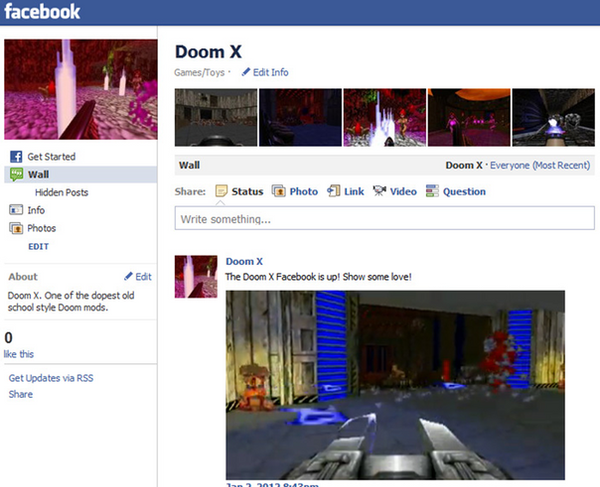
Task: Choose Link share option label
Action: pyautogui.click(x=354, y=192)
